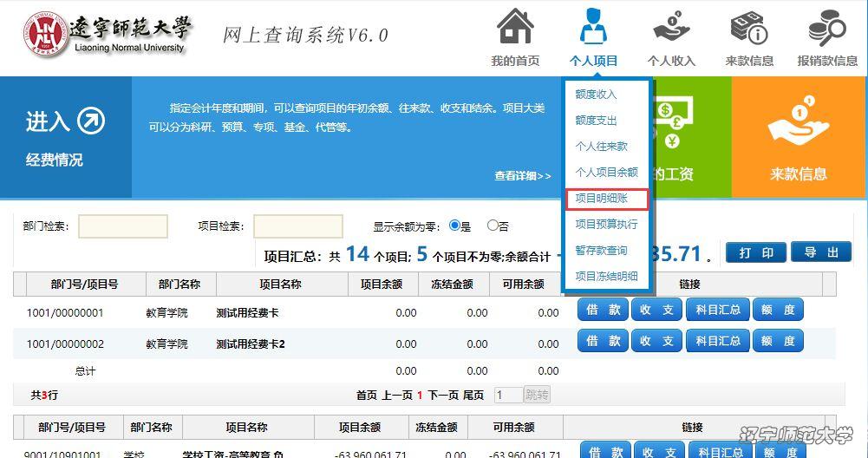Click 借款 for 测试用经费卡 row

(603, 310)
